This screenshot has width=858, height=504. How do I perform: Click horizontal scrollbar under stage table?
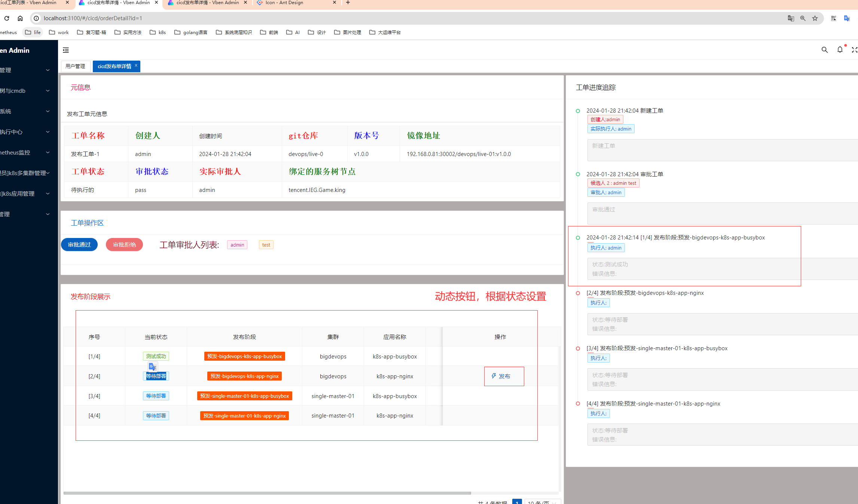267,493
